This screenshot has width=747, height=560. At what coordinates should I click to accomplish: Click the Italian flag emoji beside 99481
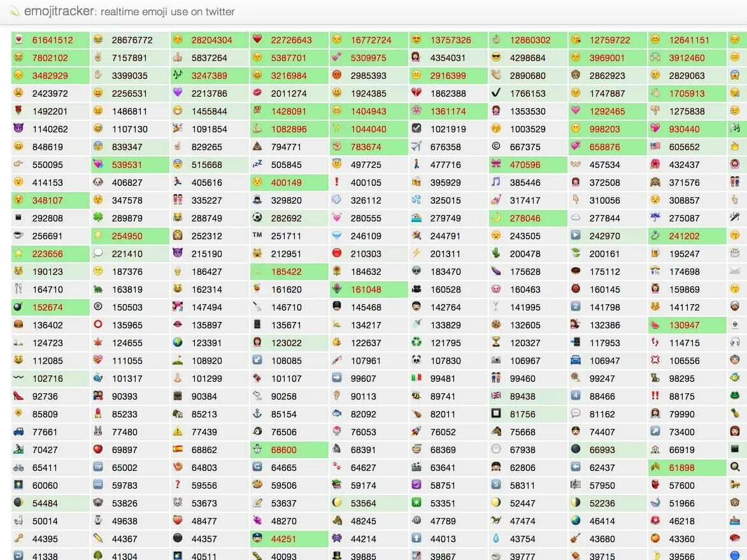pos(416,377)
